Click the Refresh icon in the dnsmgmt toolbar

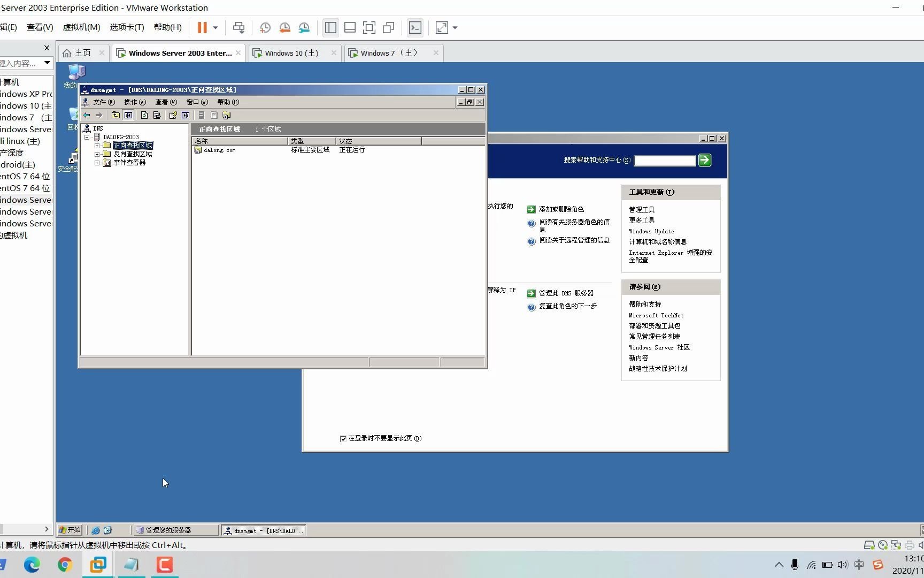coord(144,115)
